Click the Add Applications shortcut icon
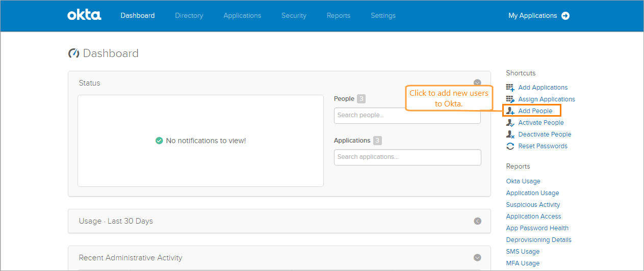644x271 pixels. (x=510, y=88)
